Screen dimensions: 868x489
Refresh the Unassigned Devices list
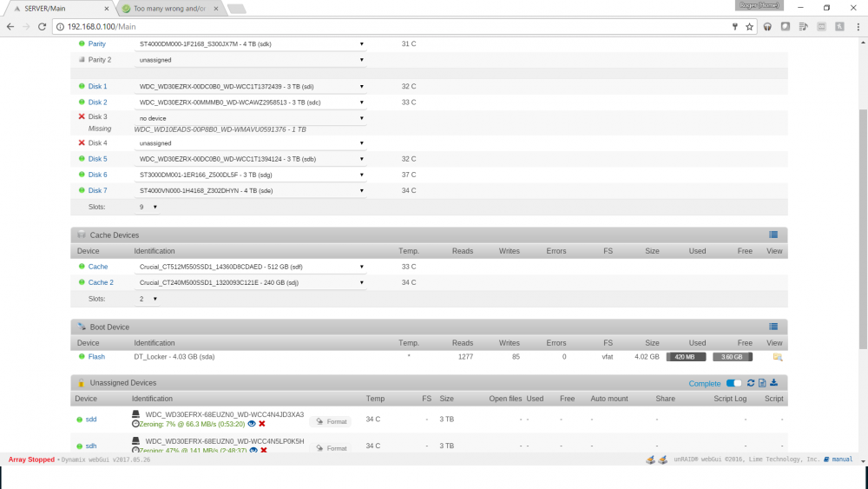751,383
